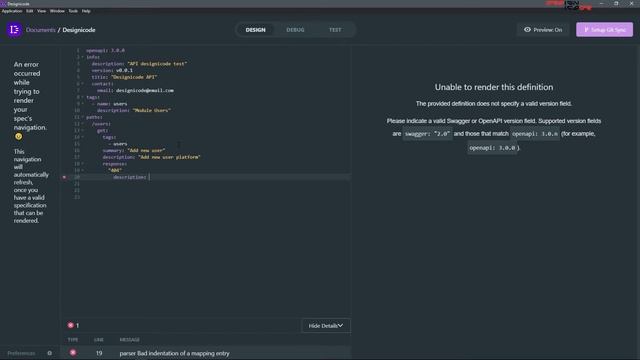Open the Tools menu

(x=73, y=11)
